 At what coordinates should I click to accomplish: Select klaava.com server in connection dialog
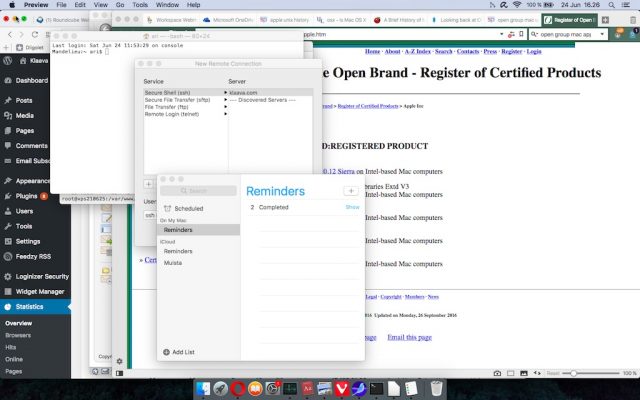(270, 93)
